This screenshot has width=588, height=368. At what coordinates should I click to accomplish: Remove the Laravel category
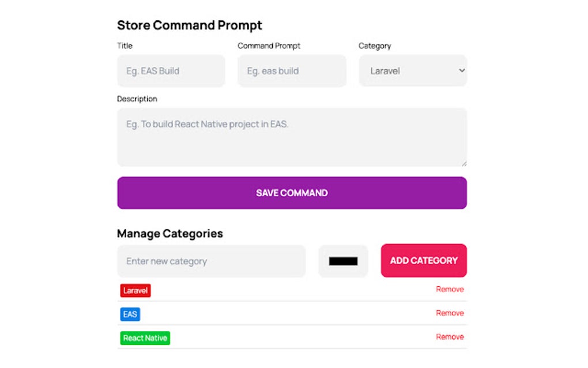coord(450,289)
